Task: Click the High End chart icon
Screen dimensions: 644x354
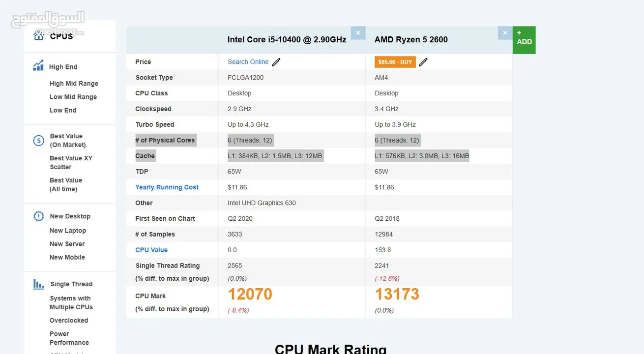Action: [x=38, y=65]
